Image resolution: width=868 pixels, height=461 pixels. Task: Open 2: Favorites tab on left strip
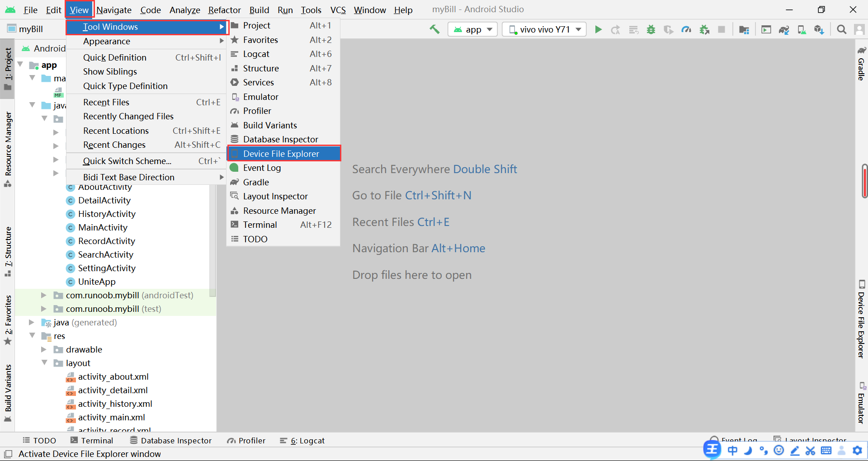pyautogui.click(x=8, y=320)
